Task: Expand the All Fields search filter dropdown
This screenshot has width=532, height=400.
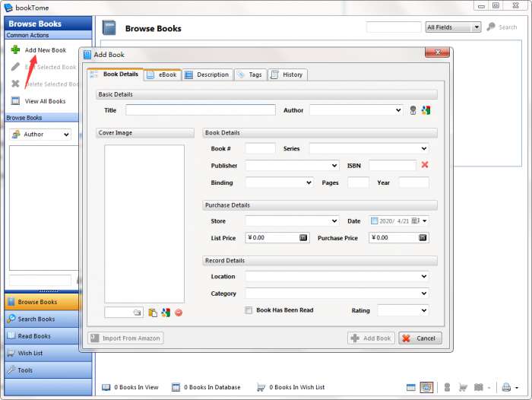Action: pyautogui.click(x=477, y=27)
